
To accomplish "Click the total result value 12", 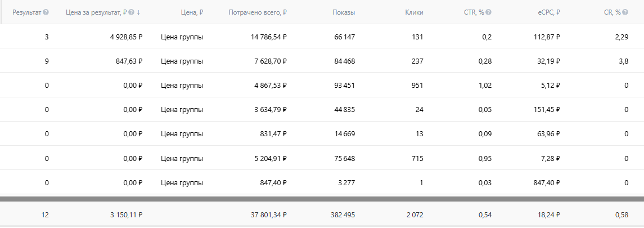I will [44, 214].
